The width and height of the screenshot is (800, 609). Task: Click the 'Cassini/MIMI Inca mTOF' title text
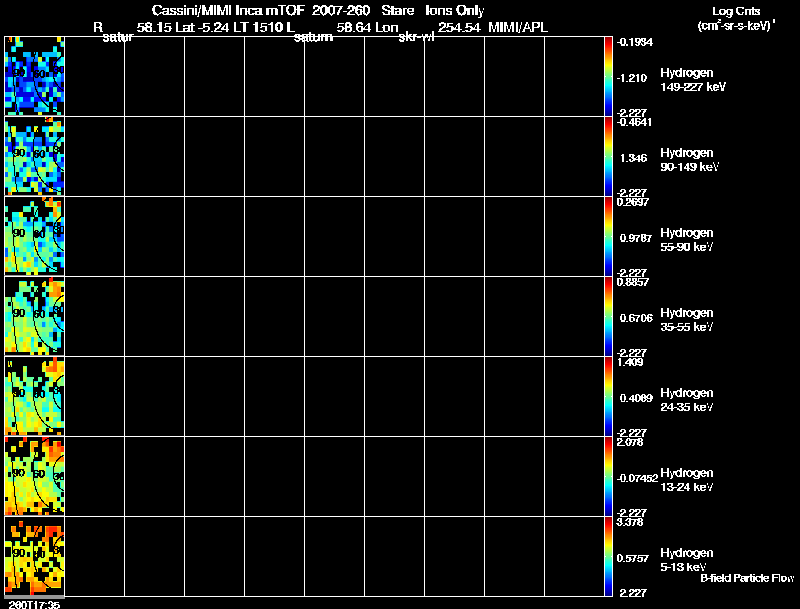pyautogui.click(x=228, y=10)
